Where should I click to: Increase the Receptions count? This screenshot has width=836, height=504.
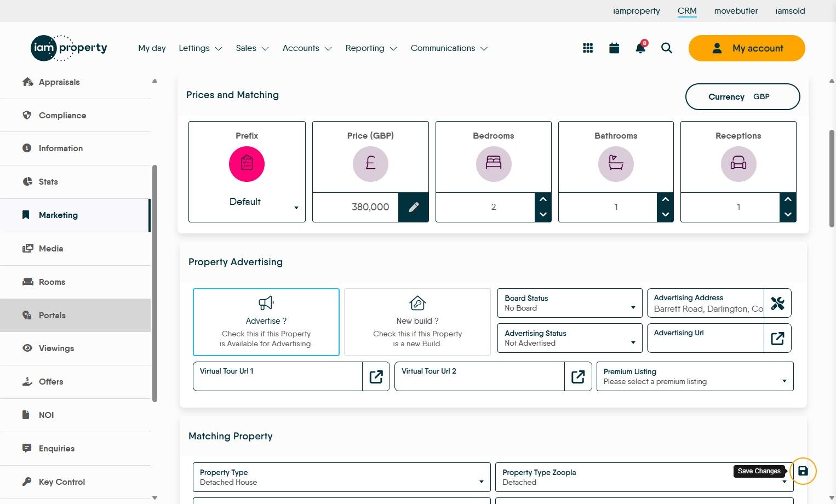click(788, 199)
